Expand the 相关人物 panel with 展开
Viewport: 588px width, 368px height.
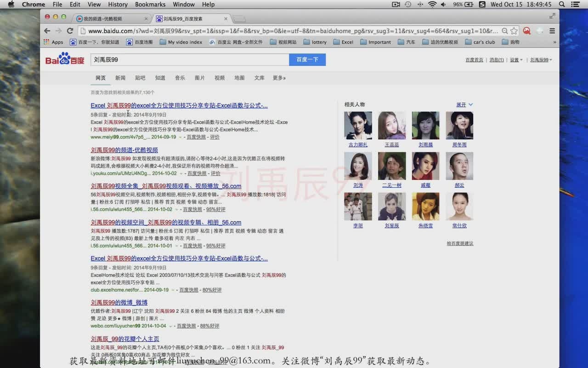tap(464, 104)
